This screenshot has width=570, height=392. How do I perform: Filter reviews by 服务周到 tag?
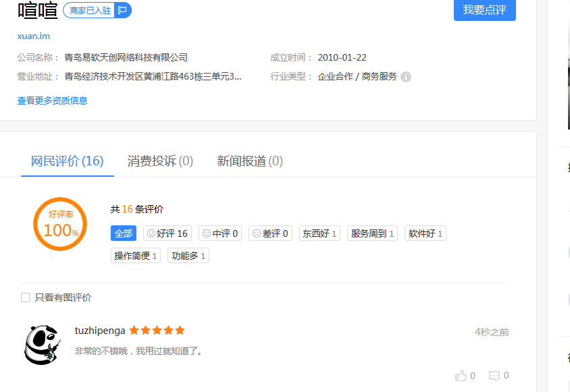tap(372, 233)
